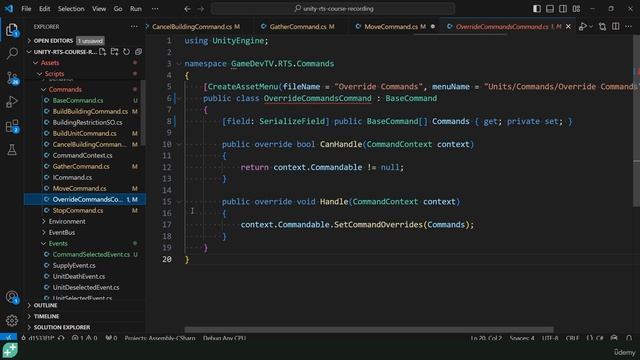Open CommandContext.cs file
This screenshot has height=360, width=640.
pos(82,156)
